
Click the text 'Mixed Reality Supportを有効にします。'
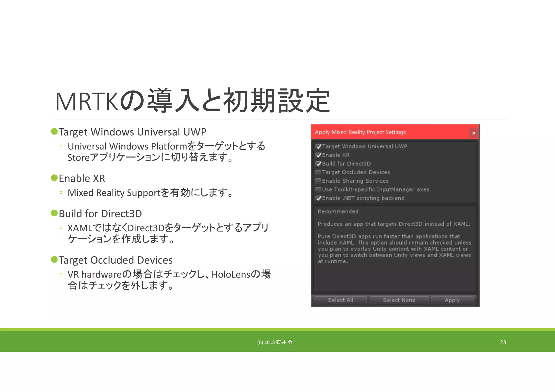pos(150,193)
